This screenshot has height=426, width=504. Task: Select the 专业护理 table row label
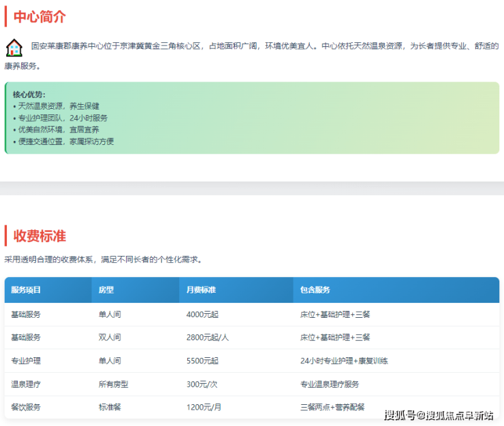coord(26,361)
